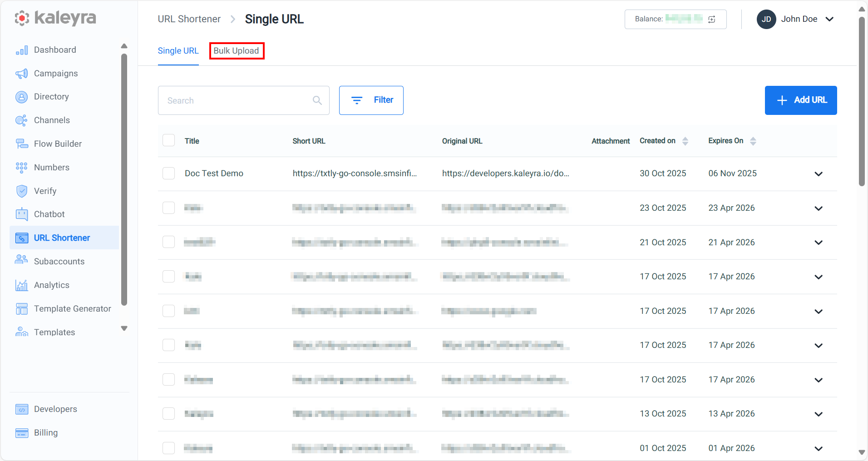868x461 pixels.
Task: Click the Developers code icon
Action: coord(22,409)
